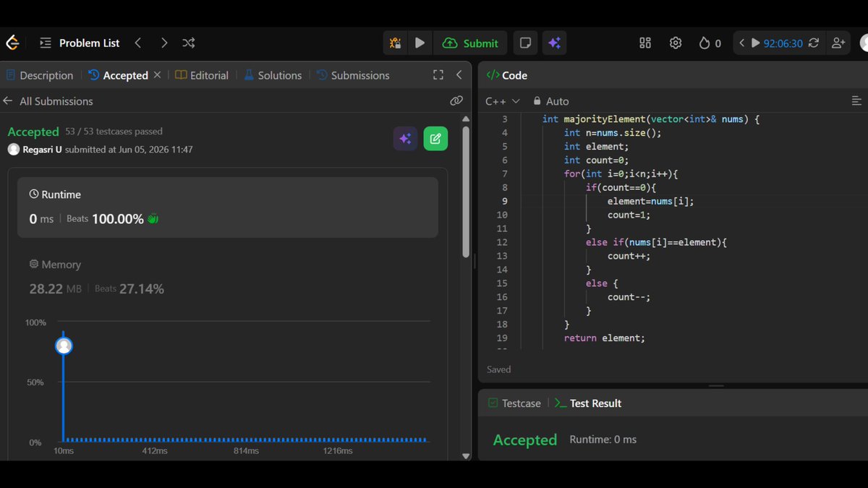Click the panel divider drag handle above Testcase

point(716,386)
